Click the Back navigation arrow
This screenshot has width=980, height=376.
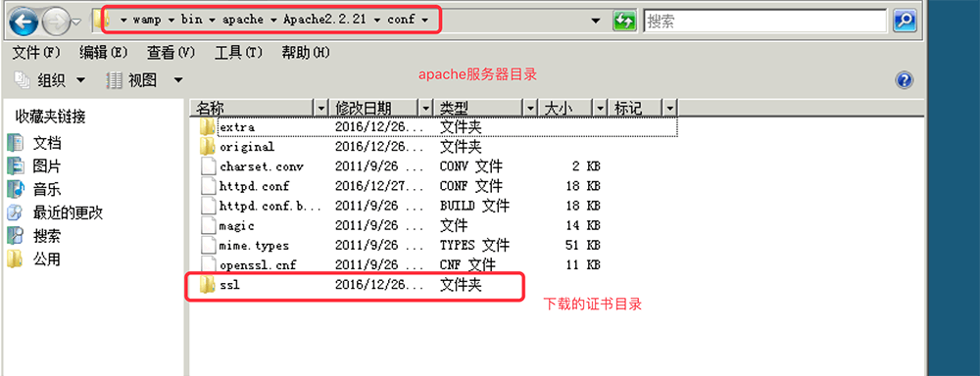point(23,23)
